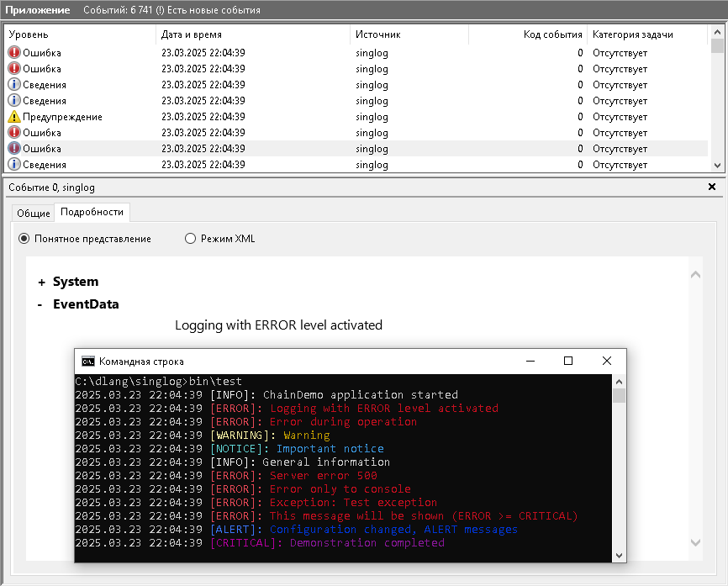Screen dimensions: 728x586
Task: Maximize the Командная строка window
Action: point(568,361)
